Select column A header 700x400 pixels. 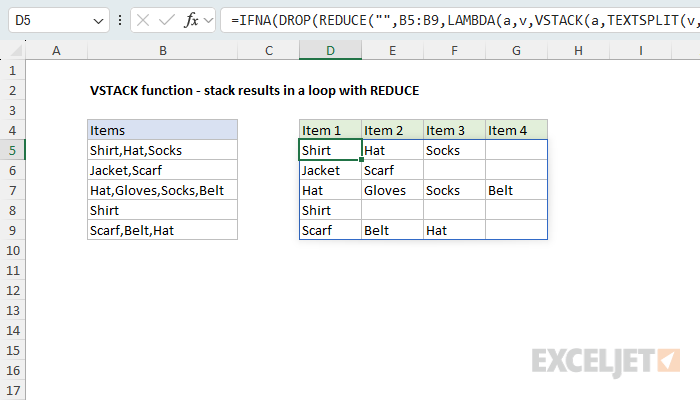56,51
